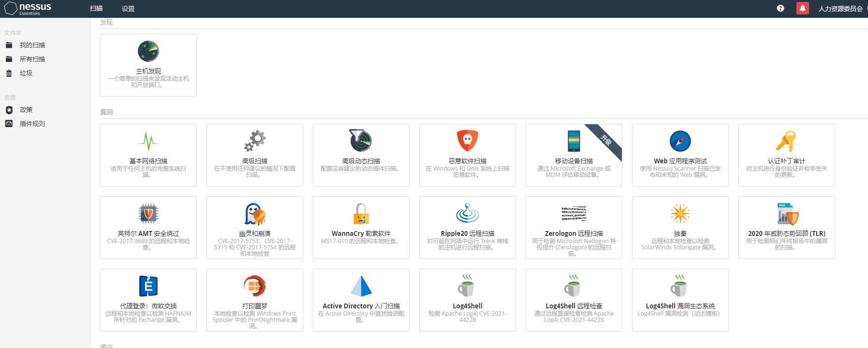Open the notifications bell icon
This screenshot has width=868, height=348.
[803, 8]
